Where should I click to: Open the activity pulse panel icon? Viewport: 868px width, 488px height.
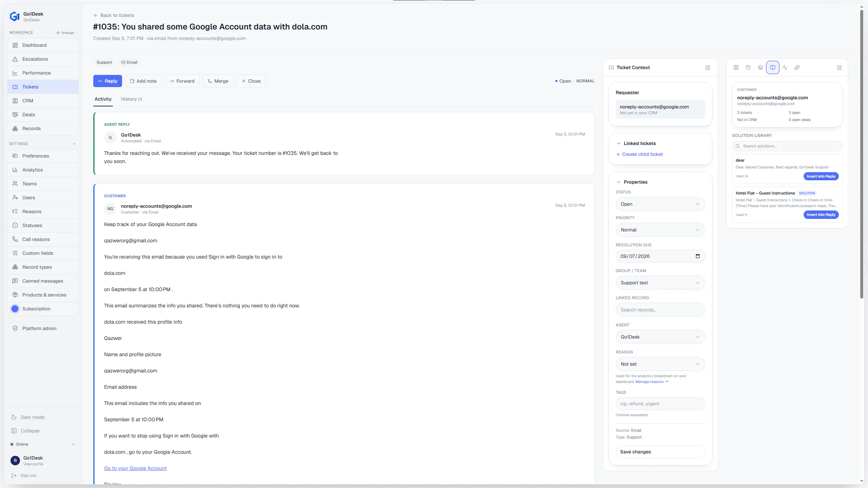pos(785,67)
